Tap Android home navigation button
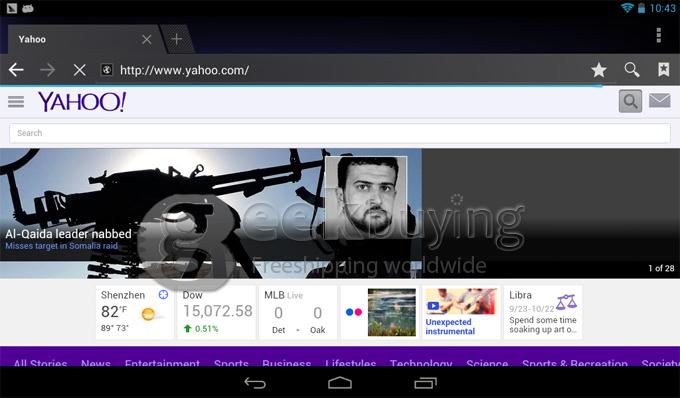The image size is (680, 398). 340,383
